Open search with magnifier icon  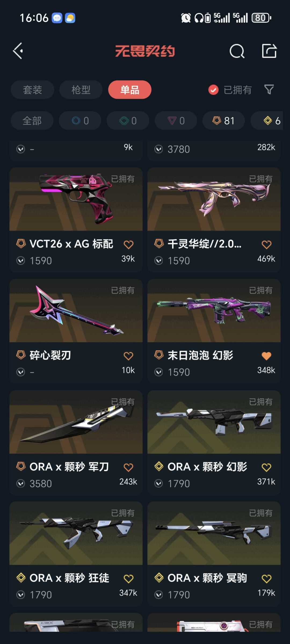tap(237, 51)
